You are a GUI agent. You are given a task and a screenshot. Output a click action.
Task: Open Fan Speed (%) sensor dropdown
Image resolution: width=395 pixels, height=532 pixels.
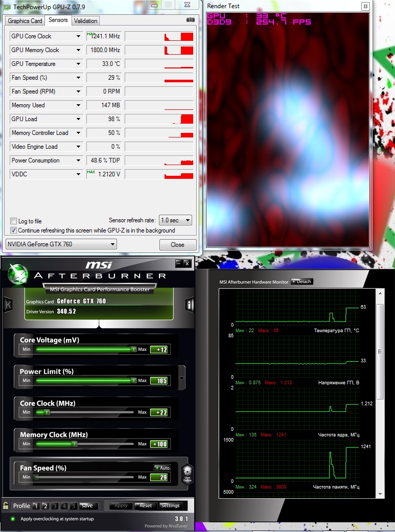78,78
